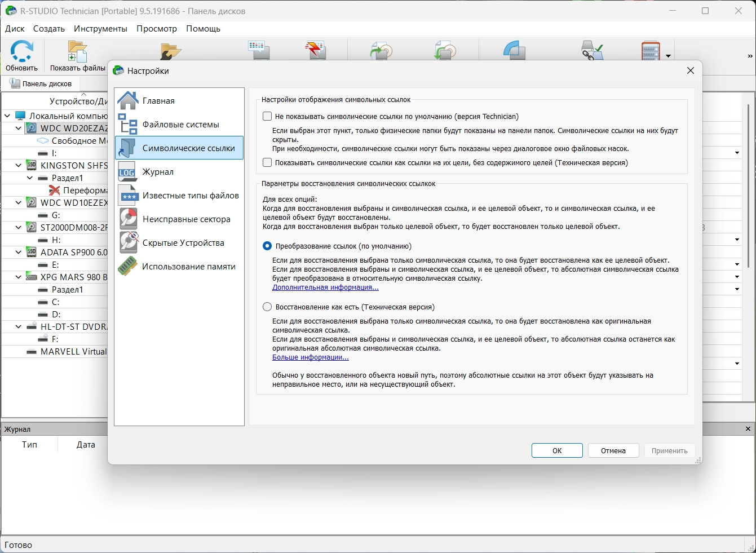
Task: Close the Настройки dialog
Action: (691, 70)
